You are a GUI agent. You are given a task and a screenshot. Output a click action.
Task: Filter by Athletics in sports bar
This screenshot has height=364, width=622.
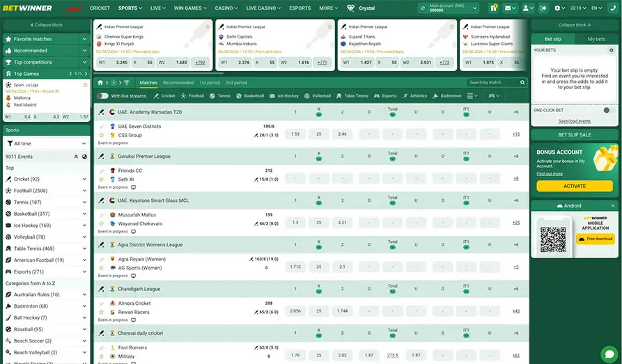coord(414,95)
